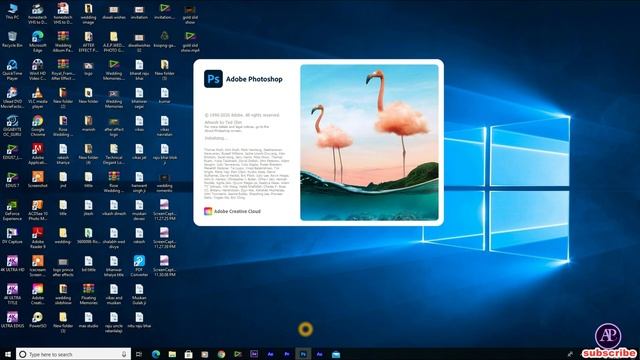Select the diwali wishes file

tap(114, 11)
